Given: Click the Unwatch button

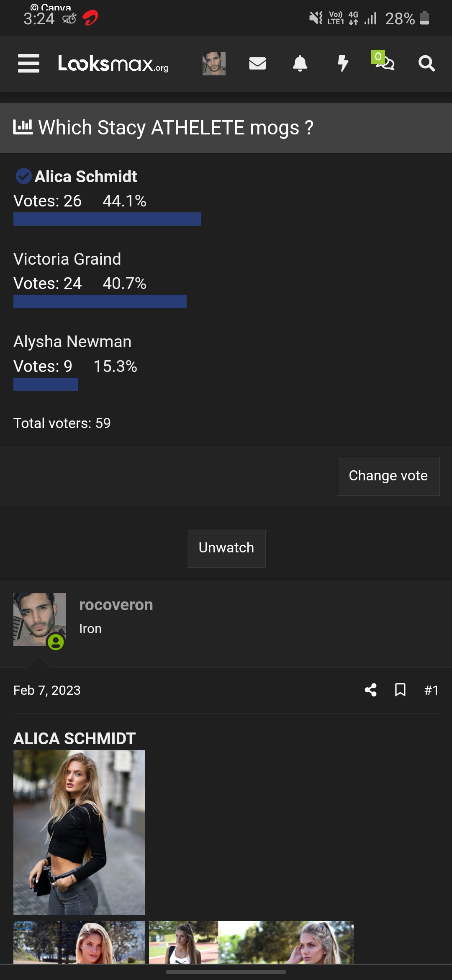Looking at the screenshot, I should click(x=226, y=548).
